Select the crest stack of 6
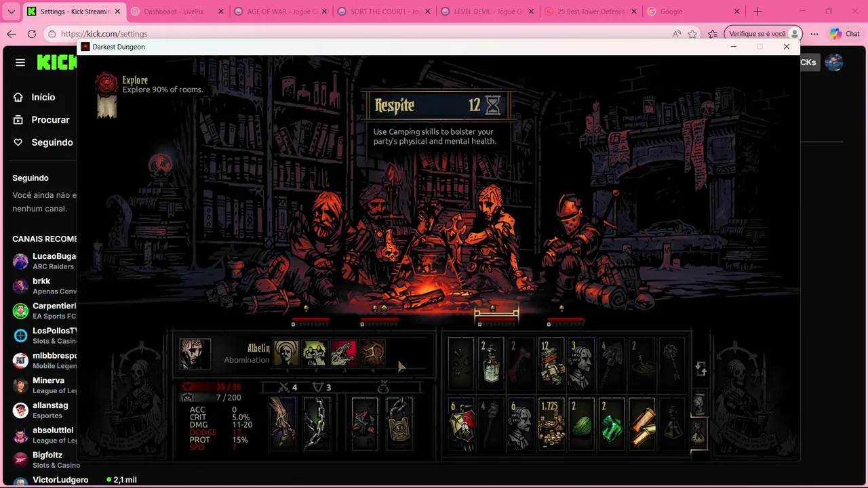The image size is (868, 488). click(x=461, y=425)
